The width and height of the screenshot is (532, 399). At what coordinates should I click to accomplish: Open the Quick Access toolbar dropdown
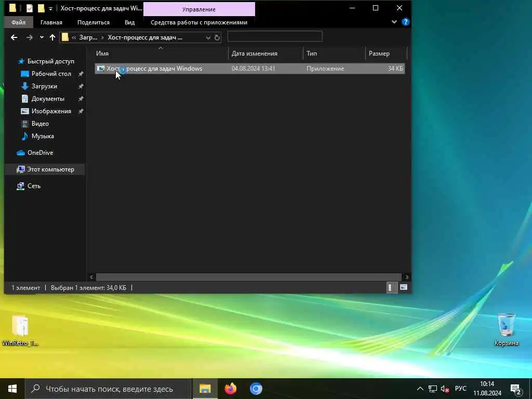50,8
